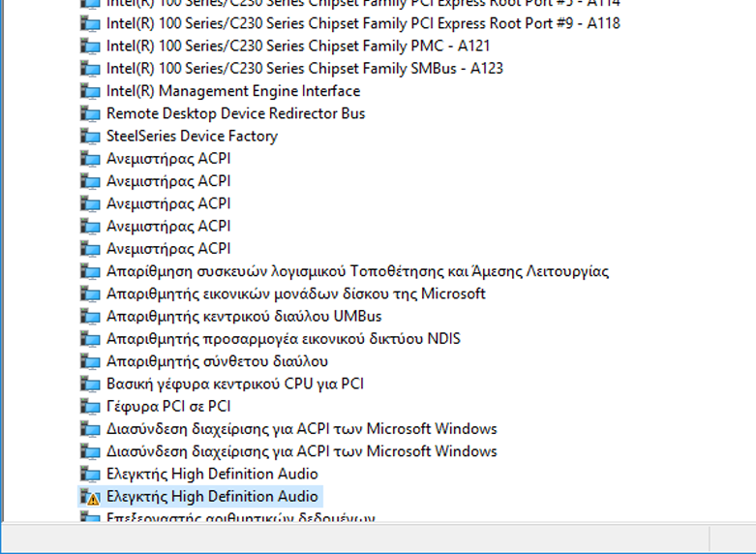Viewport: 756px width, 554px height.
Task: Select the last Ανεμιστήρας ACPI entry
Action: 168,249
